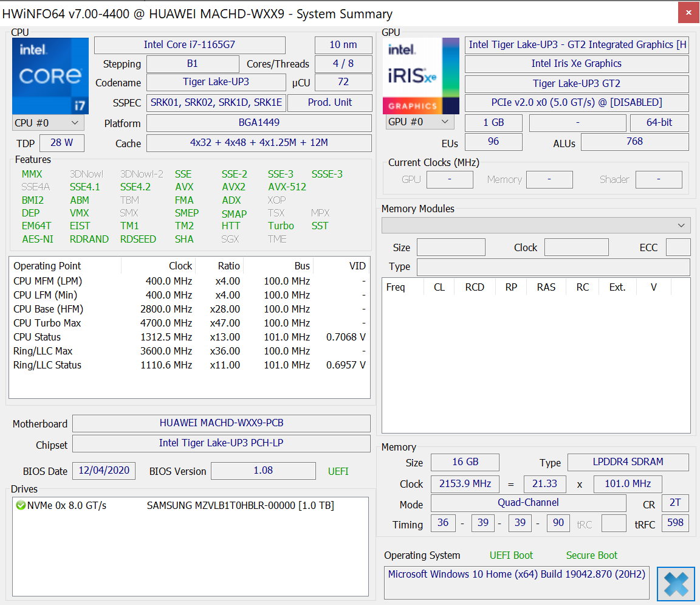The height and width of the screenshot is (605, 700).
Task: Close the System Summary window
Action: pyautogui.click(x=688, y=13)
